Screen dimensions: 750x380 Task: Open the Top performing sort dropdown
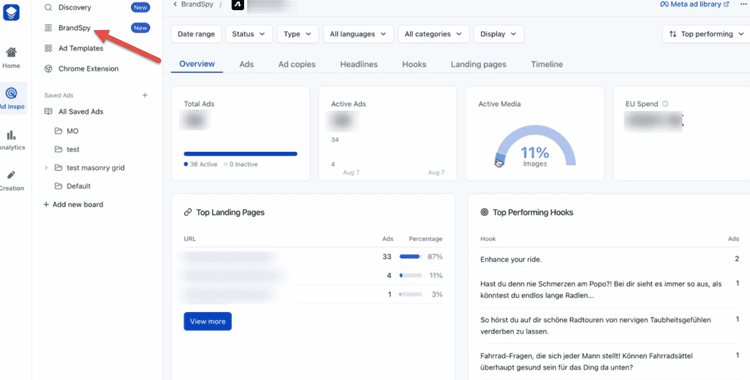pos(706,34)
